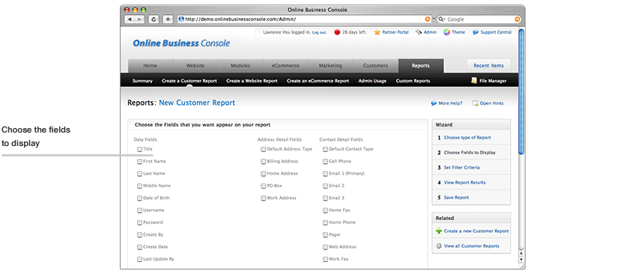Open the Modules tab
The width and height of the screenshot is (644, 277).
[240, 66]
